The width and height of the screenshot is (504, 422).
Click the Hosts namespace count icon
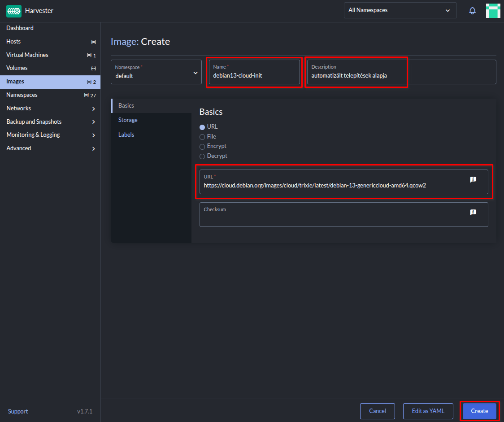pos(93,42)
